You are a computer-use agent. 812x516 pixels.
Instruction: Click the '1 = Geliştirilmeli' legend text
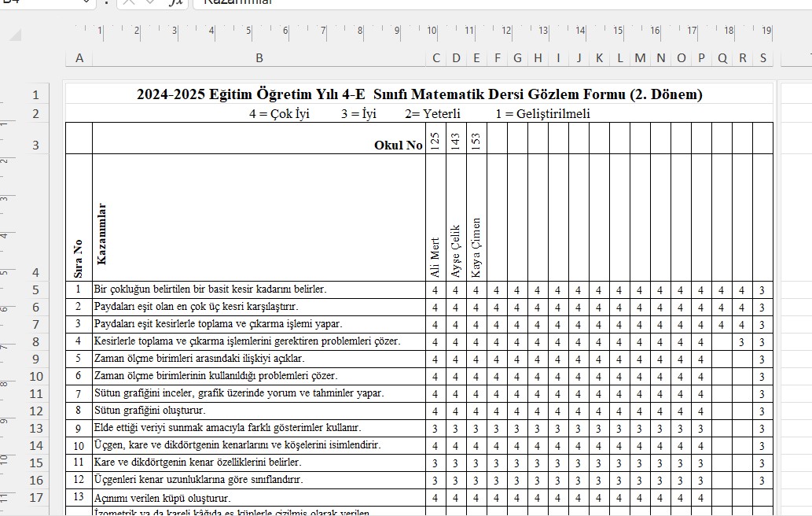pyautogui.click(x=542, y=113)
